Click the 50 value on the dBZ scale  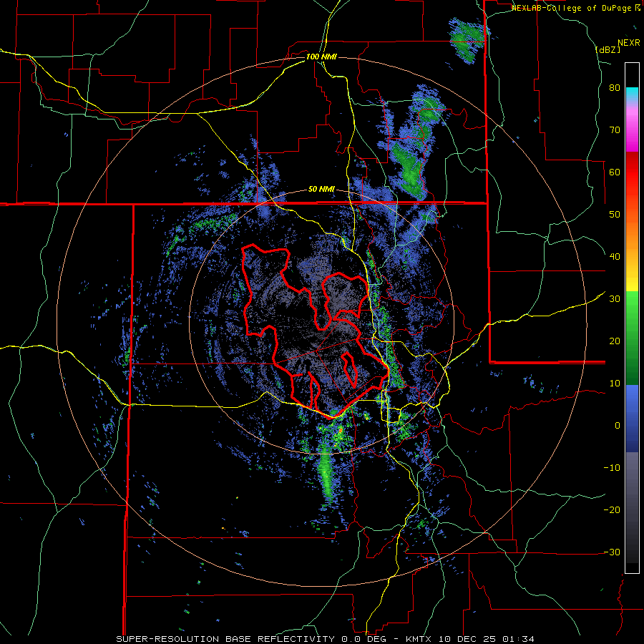(615, 215)
